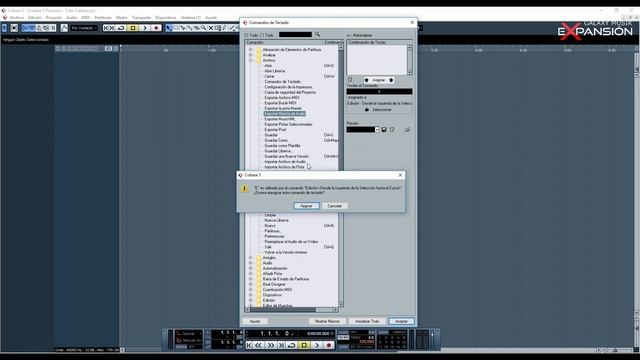This screenshot has height=360, width=640.
Task: Select the Mute (X) tool in the toolbar
Action: (211, 28)
